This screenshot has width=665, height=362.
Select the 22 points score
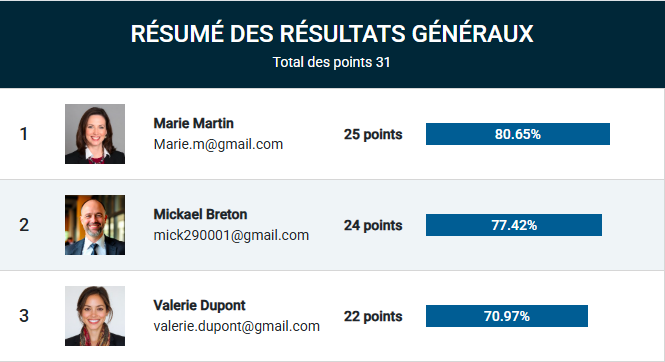pos(373,316)
